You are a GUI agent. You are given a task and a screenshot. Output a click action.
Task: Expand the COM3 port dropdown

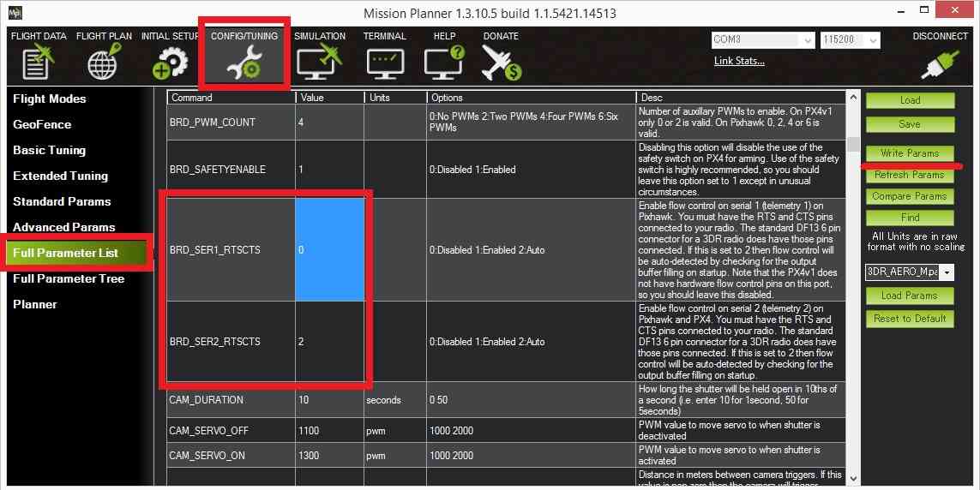[x=808, y=40]
